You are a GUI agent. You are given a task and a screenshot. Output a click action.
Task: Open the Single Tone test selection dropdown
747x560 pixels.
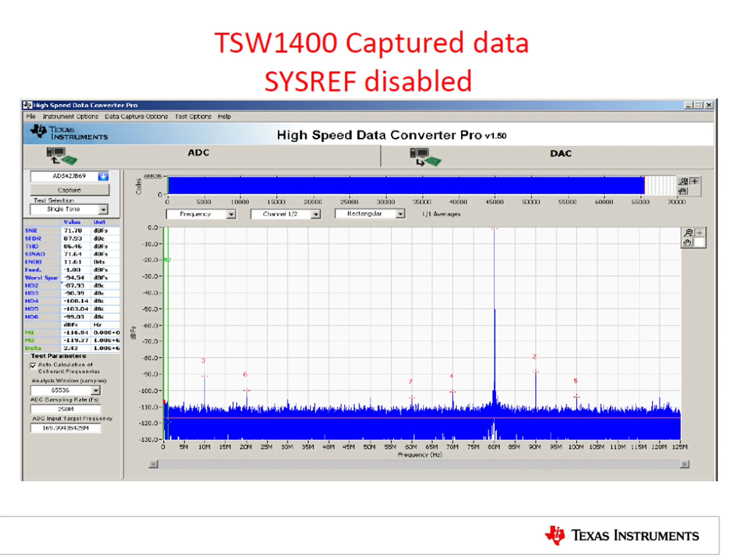tap(103, 209)
